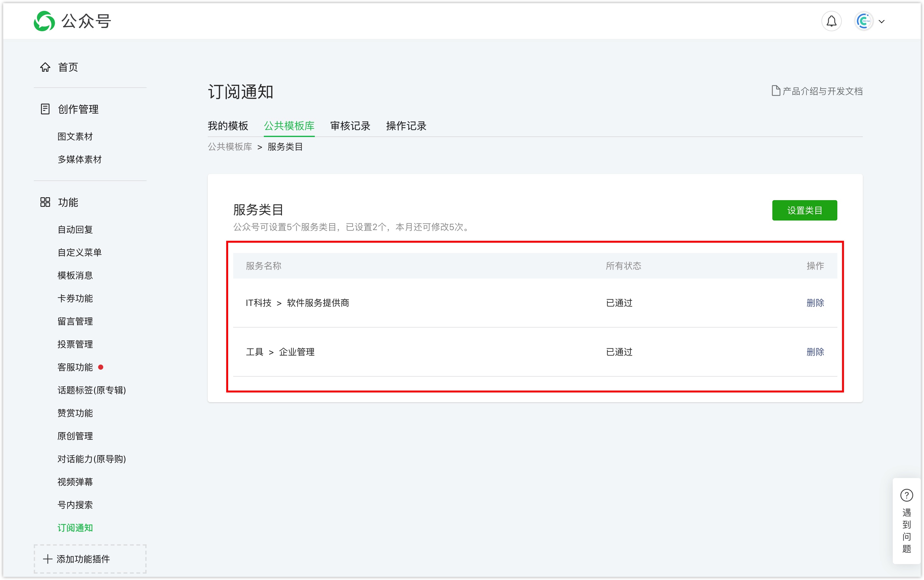
Task: Click the document icon beside 产品介绍与开发文档
Action: (776, 91)
